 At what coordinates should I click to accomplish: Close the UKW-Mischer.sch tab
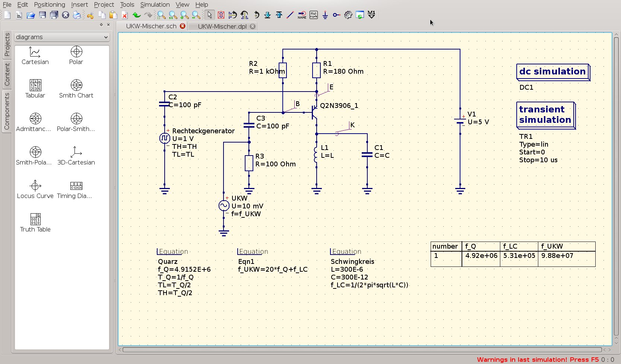click(x=183, y=26)
